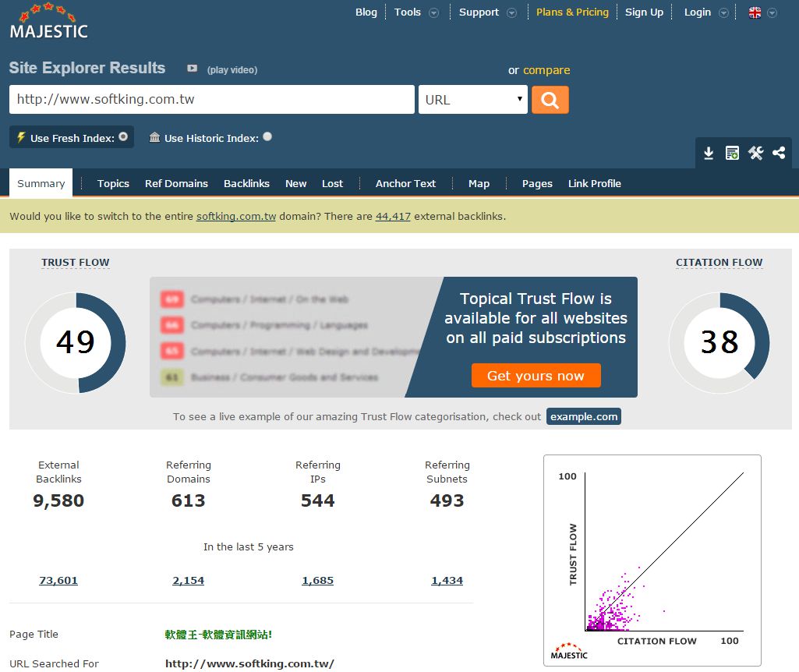
Task: Click the example.com button
Action: pos(583,416)
